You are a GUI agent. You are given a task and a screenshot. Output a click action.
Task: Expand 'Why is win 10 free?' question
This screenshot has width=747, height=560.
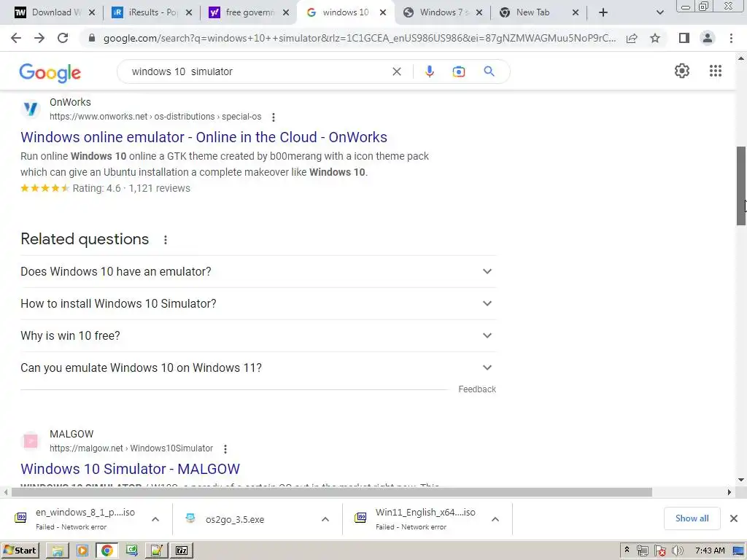pyautogui.click(x=258, y=335)
